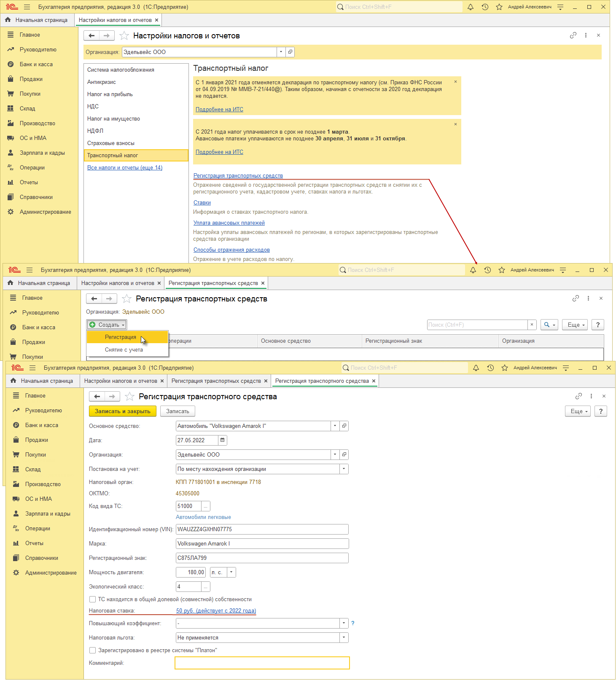Expand Повышающий коэффициент dropdown

pyautogui.click(x=344, y=623)
